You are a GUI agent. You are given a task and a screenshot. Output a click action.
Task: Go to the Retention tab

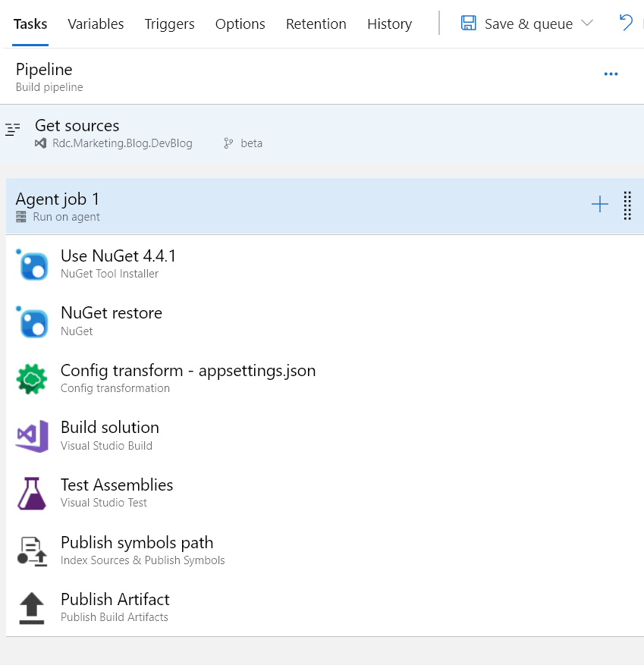click(316, 24)
